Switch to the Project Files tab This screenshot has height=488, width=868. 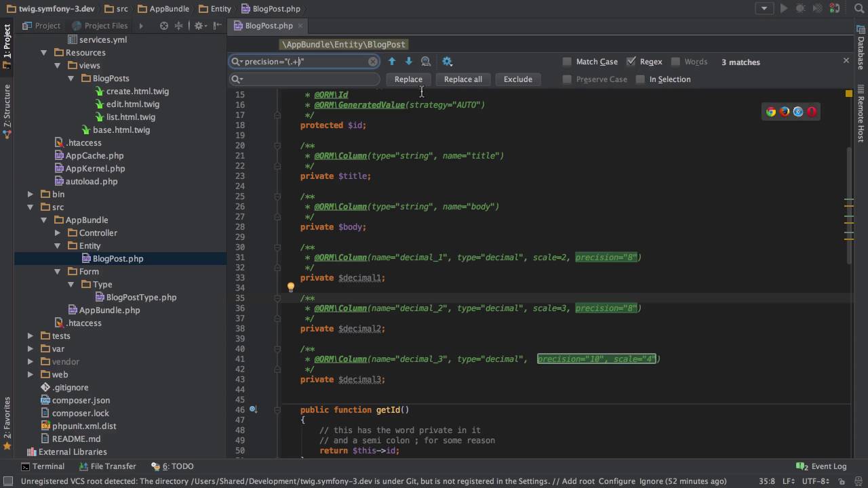[106, 26]
